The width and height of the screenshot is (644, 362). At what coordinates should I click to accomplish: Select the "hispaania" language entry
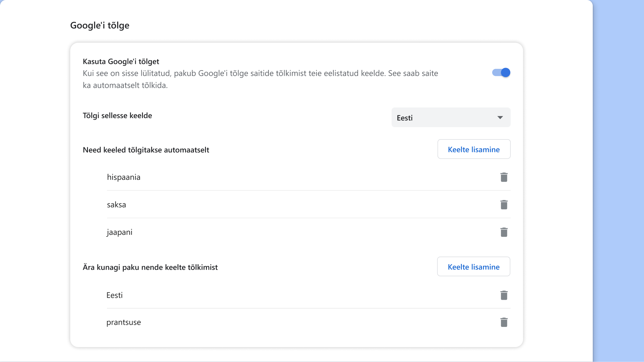(123, 177)
